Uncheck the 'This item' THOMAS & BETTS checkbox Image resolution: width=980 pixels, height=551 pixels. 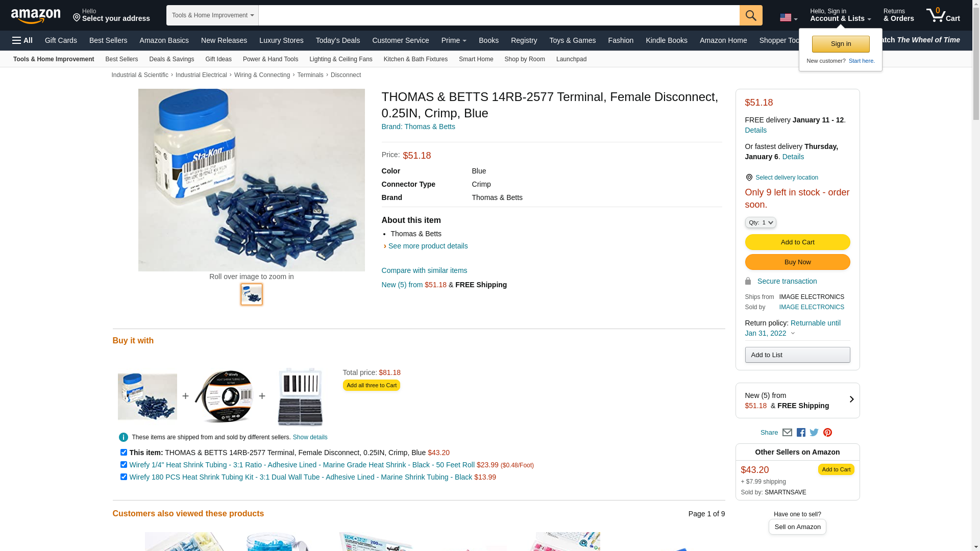pyautogui.click(x=124, y=453)
